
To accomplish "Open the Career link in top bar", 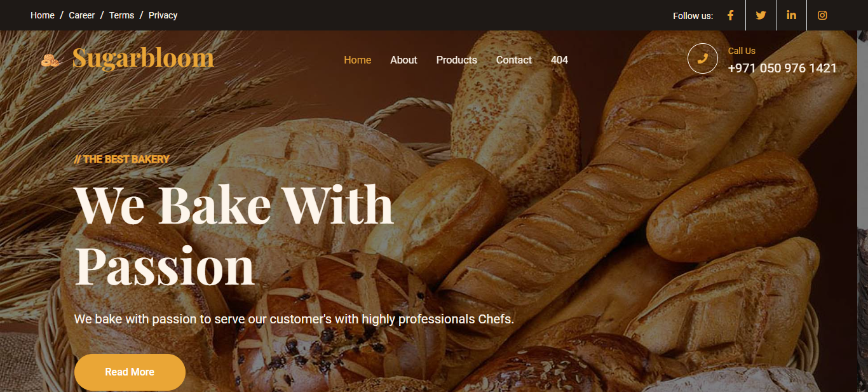I will tap(81, 15).
